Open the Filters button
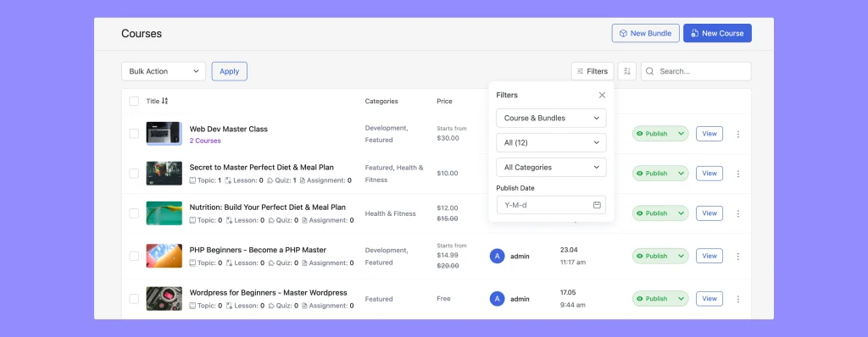This screenshot has width=868, height=337. coord(593,71)
